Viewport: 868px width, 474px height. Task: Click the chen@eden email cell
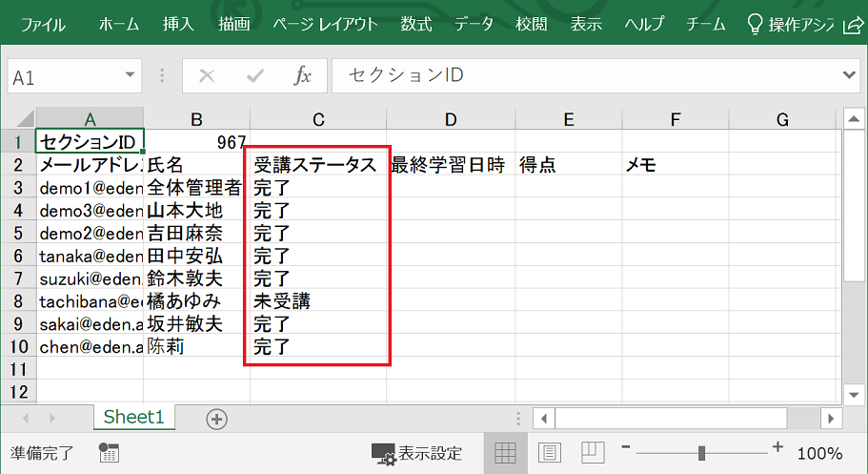(x=91, y=346)
